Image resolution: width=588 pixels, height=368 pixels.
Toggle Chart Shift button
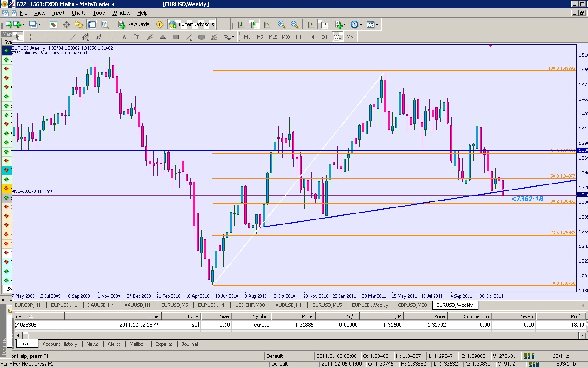(x=323, y=24)
